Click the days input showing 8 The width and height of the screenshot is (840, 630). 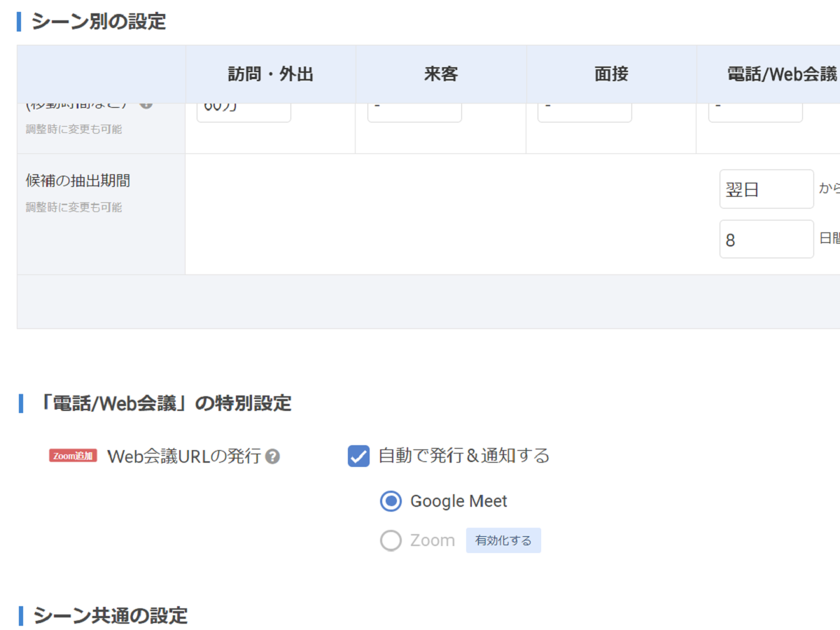[766, 239]
